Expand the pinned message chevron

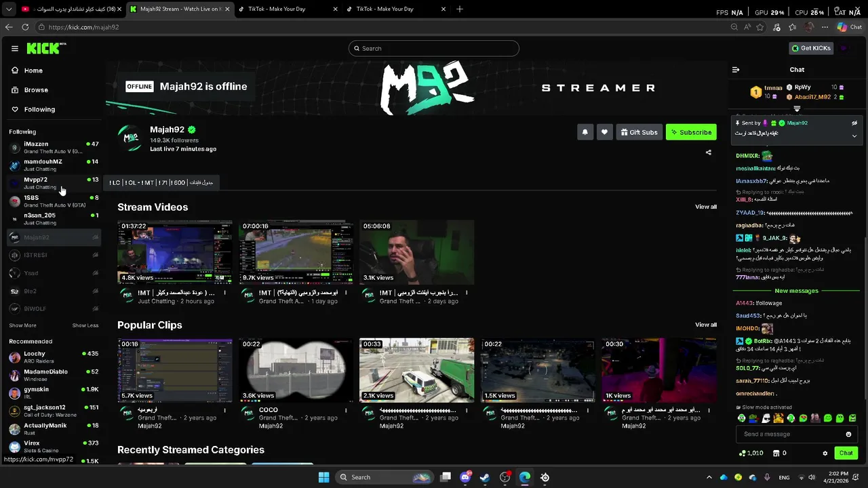(854, 136)
